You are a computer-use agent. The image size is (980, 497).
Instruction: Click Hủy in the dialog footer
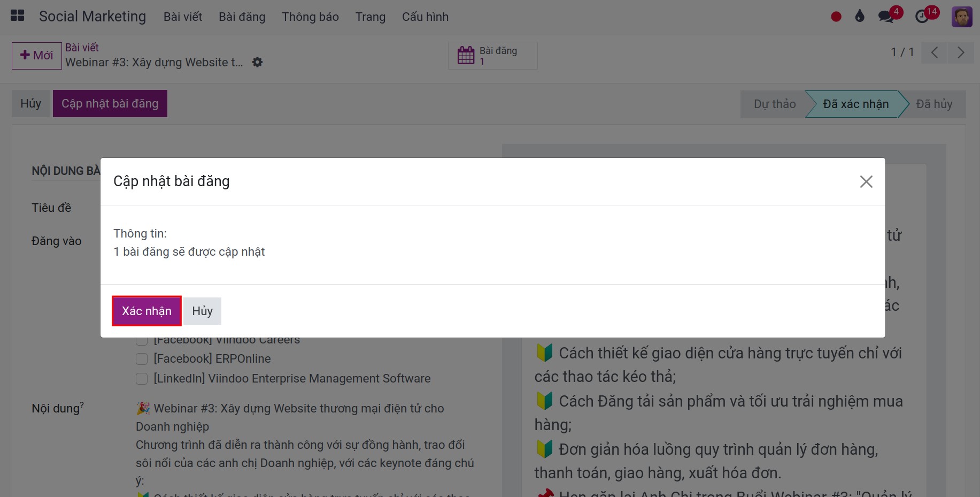pos(202,311)
